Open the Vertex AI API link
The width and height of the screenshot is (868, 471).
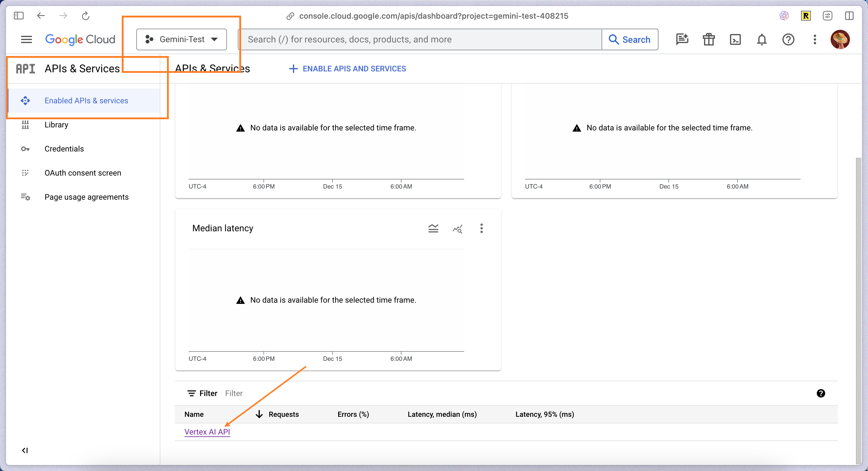tap(207, 432)
